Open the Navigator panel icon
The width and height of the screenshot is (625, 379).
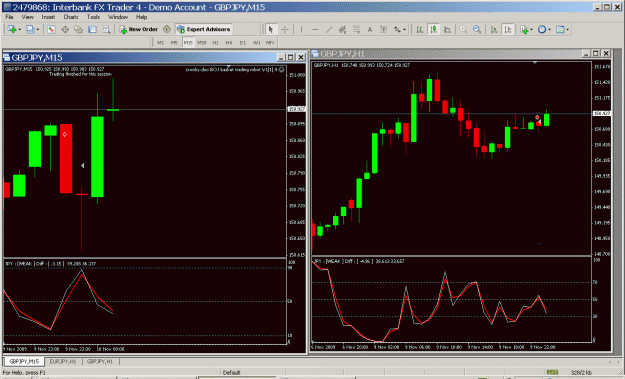(79, 29)
